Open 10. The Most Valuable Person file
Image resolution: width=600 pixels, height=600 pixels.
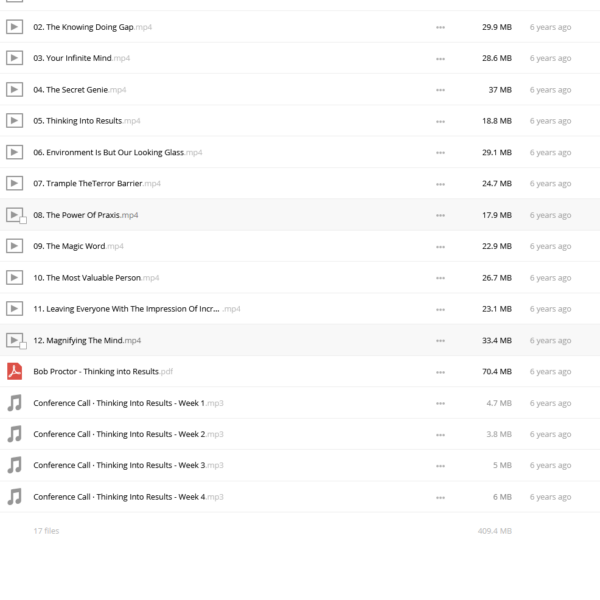(x=96, y=278)
